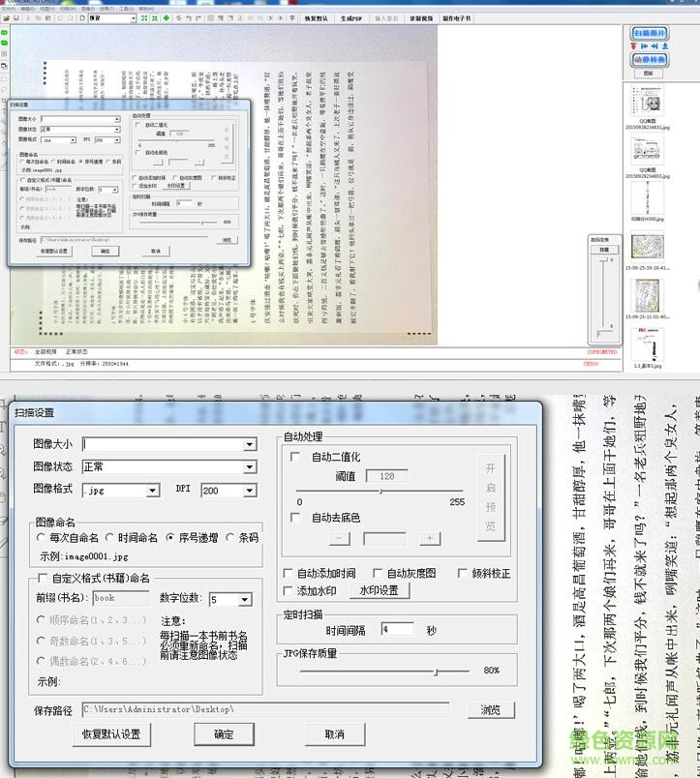Check 自动添加时间 in enlarged dialog
Image resolution: width=700 pixels, height=778 pixels.
(288, 573)
